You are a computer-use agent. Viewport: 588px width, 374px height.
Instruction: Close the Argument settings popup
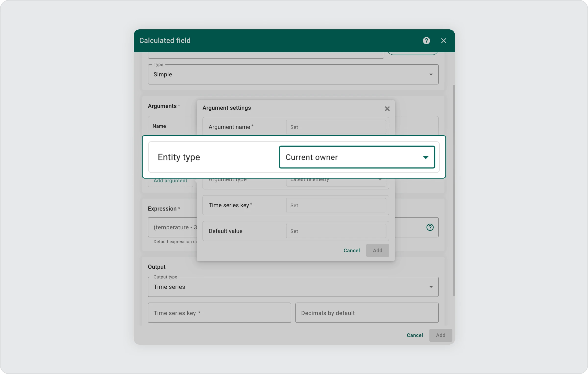click(x=387, y=109)
